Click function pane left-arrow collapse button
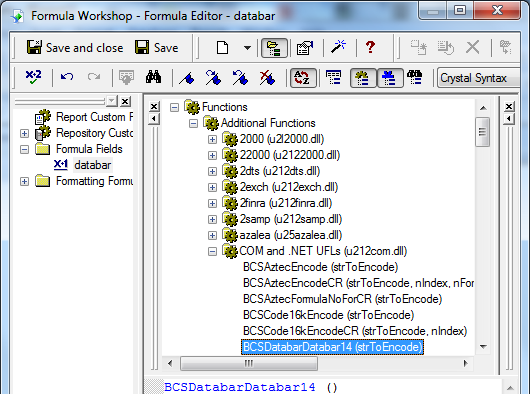Image resolution: width=530 pixels, height=394 pixels. tap(154, 119)
